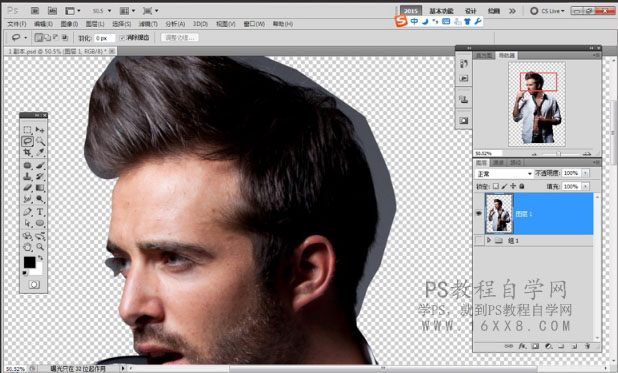
Task: Choose New Selection mode button
Action: tap(39, 38)
